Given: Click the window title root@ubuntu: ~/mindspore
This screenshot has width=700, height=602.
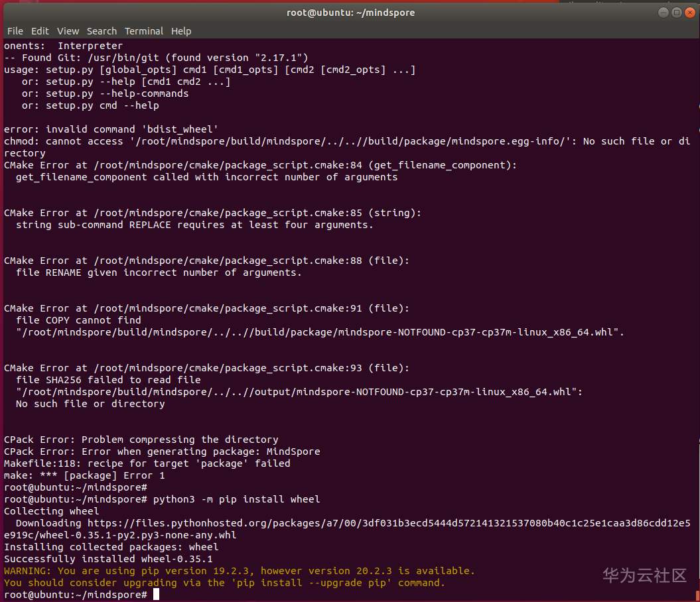Looking at the screenshot, I should pyautogui.click(x=350, y=13).
